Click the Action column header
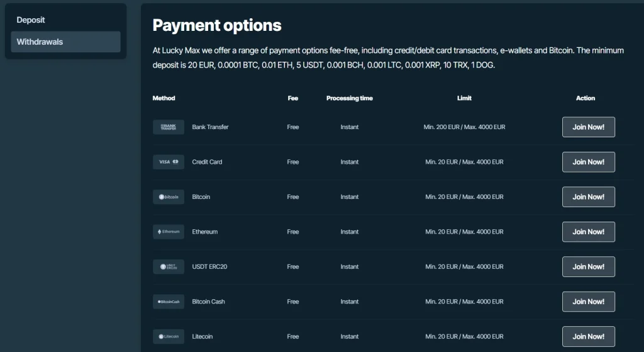The image size is (644, 352). [586, 98]
